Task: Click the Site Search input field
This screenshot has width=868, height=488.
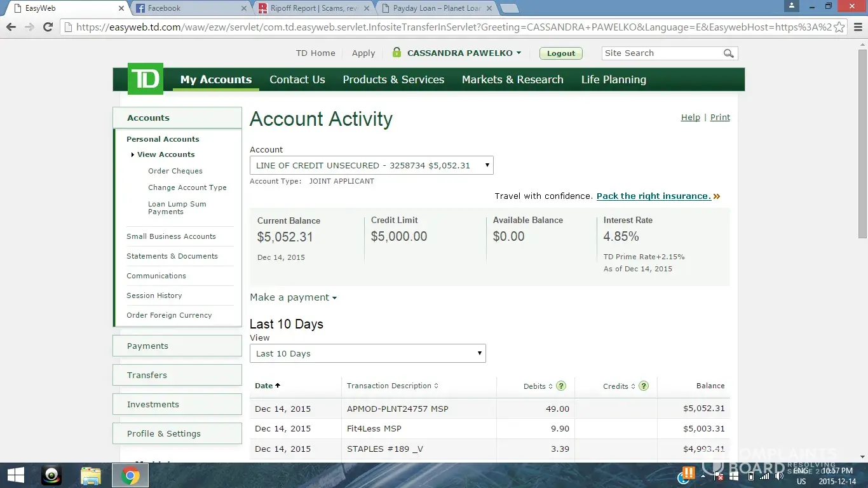Action: tap(661, 53)
